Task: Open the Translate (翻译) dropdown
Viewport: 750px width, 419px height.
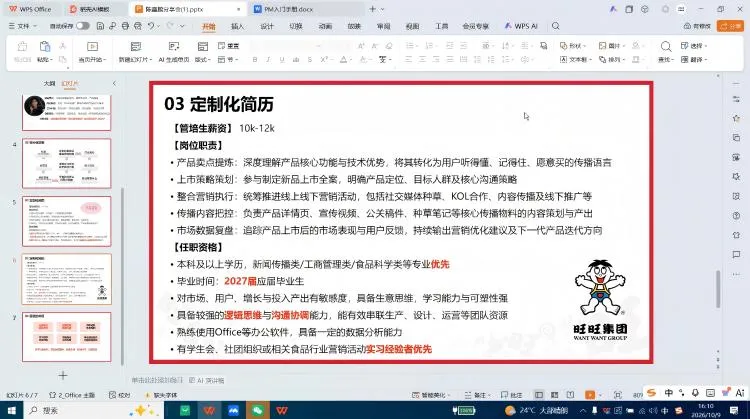Action: click(694, 60)
